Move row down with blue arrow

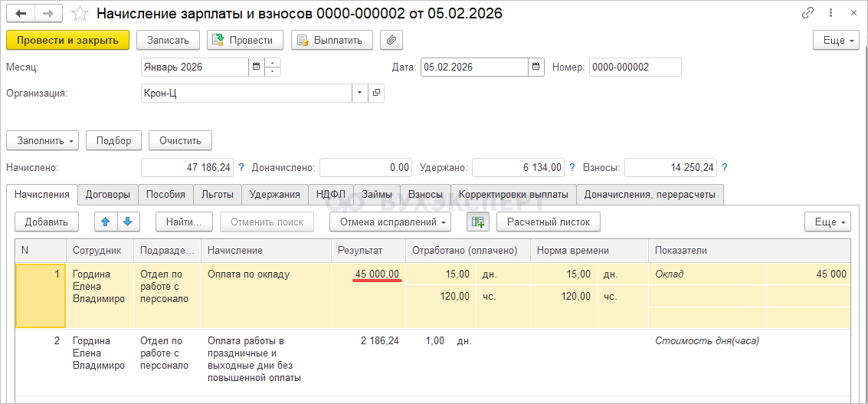(128, 222)
